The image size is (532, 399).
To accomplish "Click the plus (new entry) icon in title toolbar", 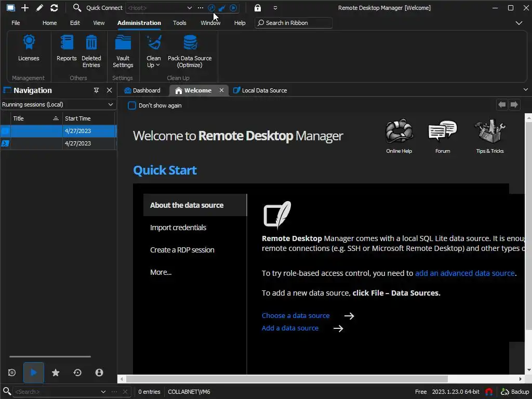I will [x=25, y=8].
